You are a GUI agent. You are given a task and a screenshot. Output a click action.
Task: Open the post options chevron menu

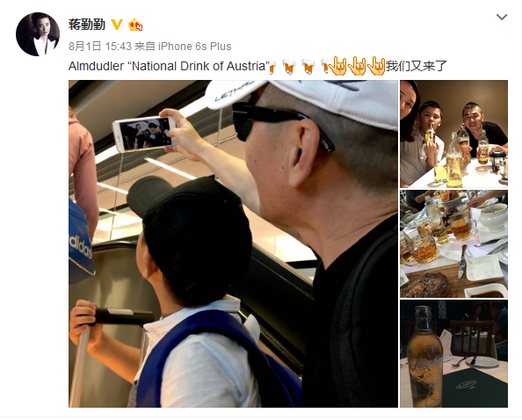point(502,17)
